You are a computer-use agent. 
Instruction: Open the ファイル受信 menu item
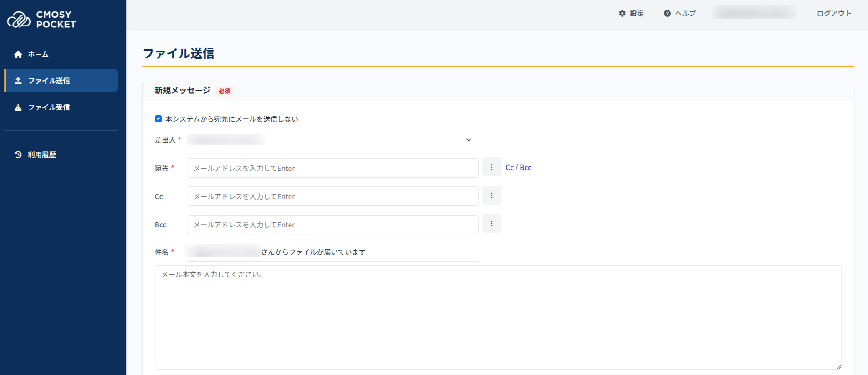pyautogui.click(x=49, y=108)
